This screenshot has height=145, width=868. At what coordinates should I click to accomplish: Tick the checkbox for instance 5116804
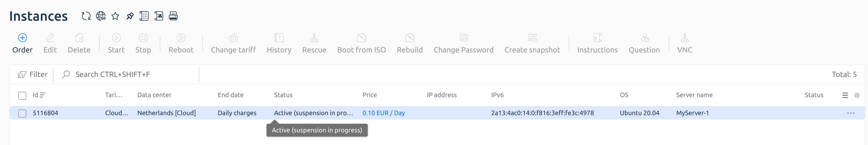(x=22, y=113)
